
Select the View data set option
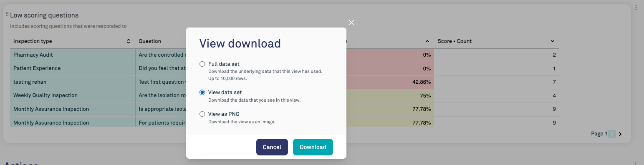click(x=202, y=92)
